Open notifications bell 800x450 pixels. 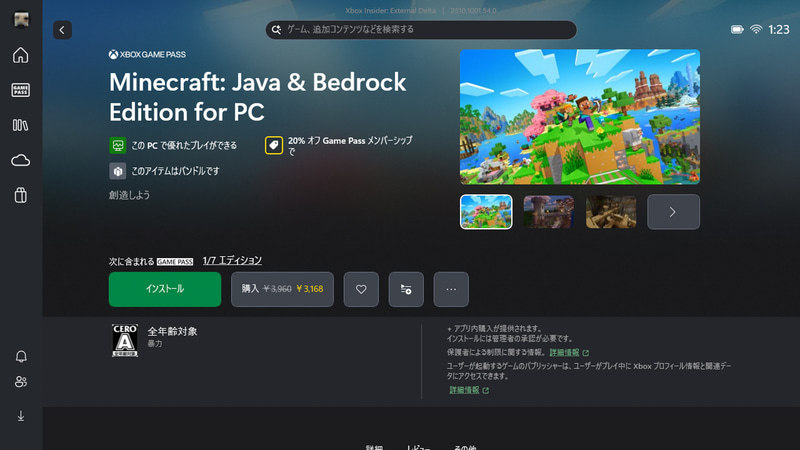[x=21, y=356]
